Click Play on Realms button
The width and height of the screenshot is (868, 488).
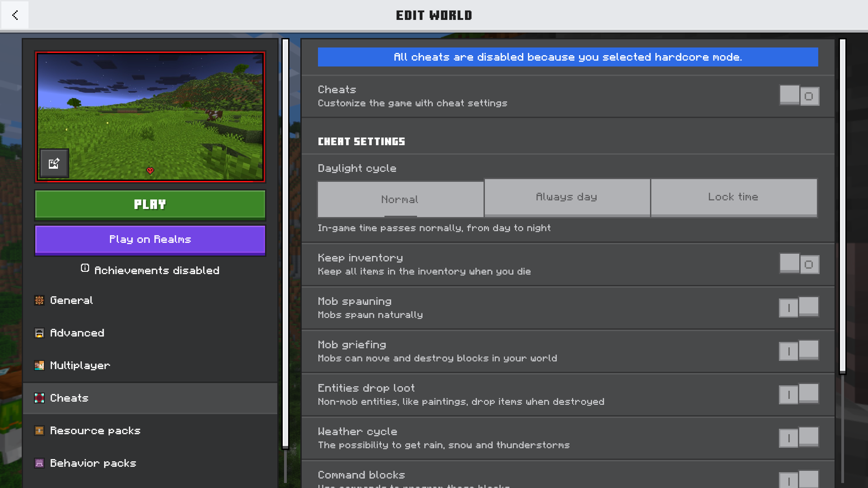[x=150, y=240]
